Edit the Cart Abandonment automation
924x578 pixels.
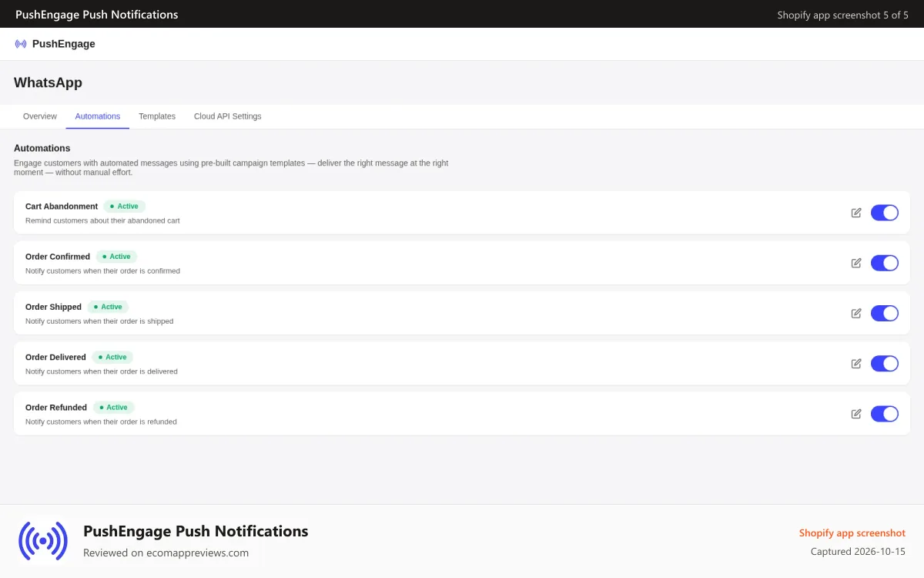pos(856,213)
